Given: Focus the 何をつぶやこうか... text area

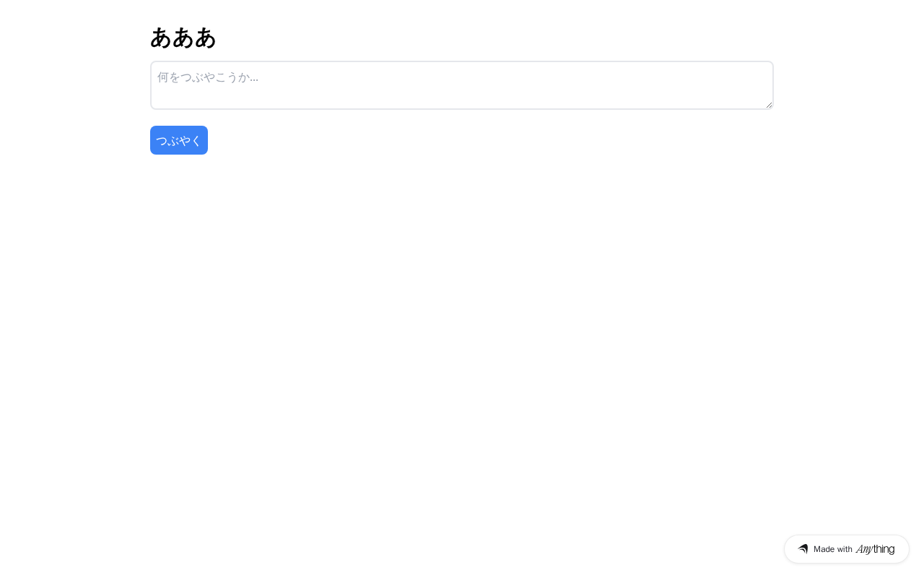Looking at the screenshot, I should coord(462,85).
